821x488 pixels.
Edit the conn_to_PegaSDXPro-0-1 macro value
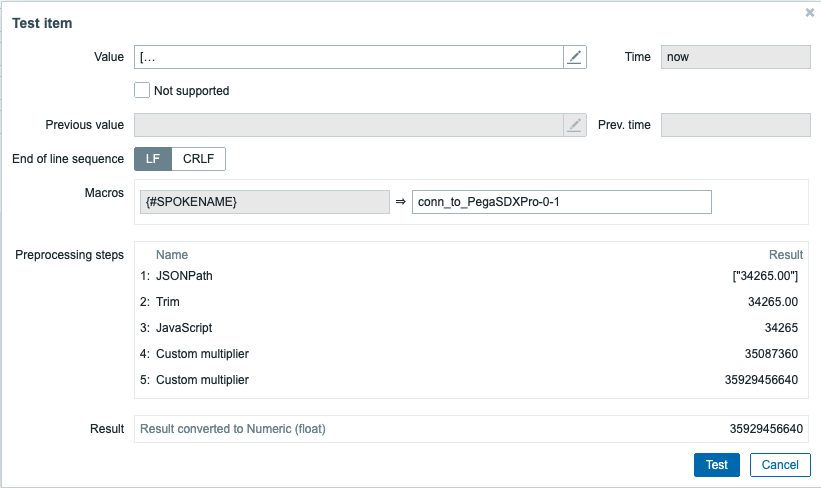561,202
